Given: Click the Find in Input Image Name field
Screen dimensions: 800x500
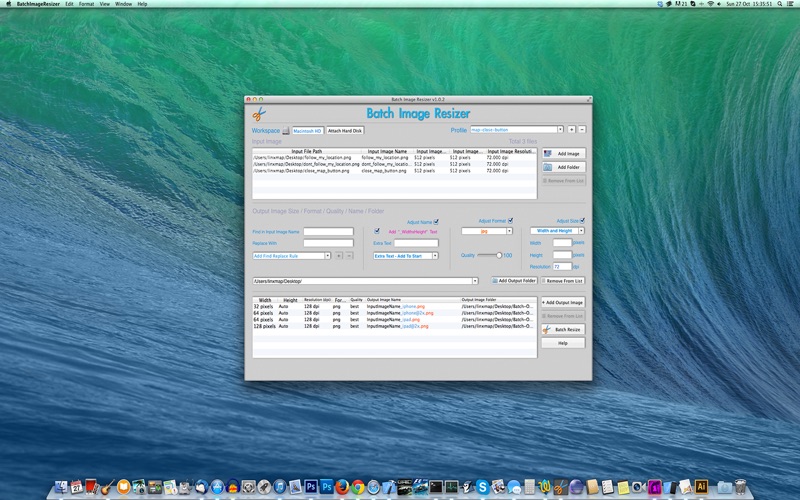Looking at the screenshot, I should coord(329,231).
